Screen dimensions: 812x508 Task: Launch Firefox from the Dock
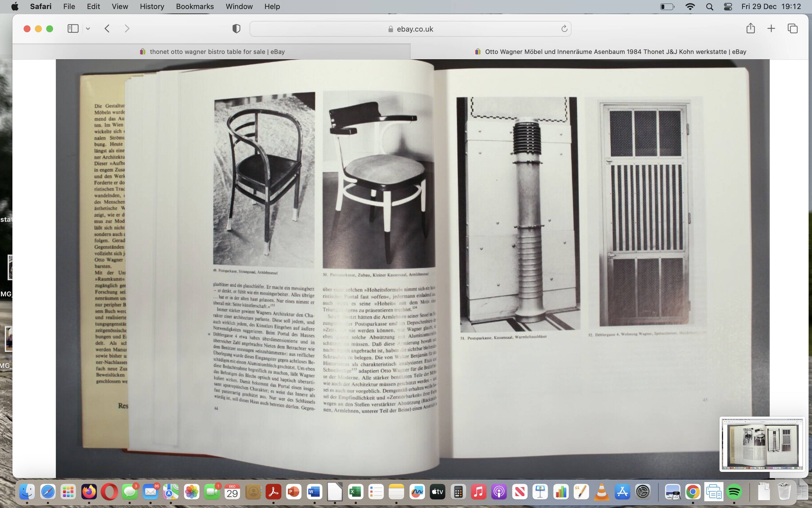[x=89, y=492]
